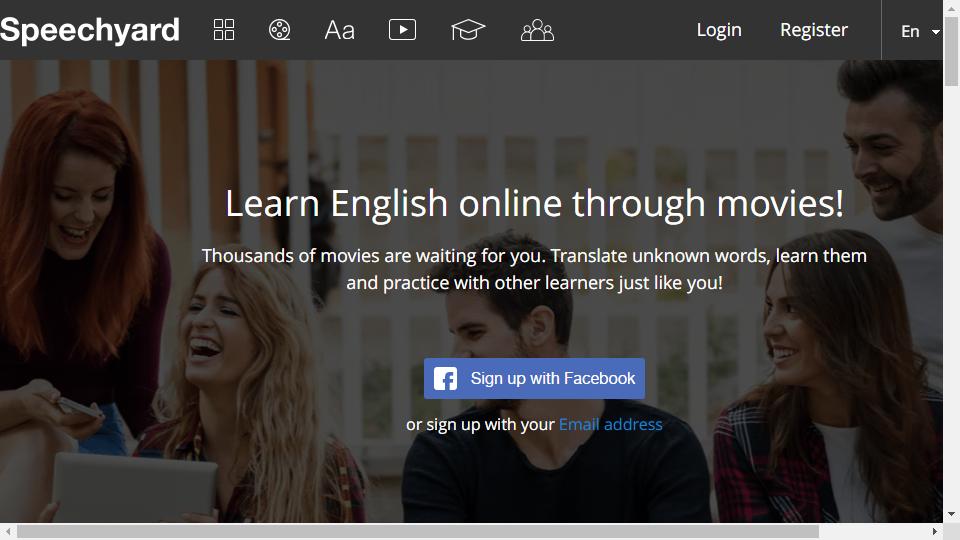This screenshot has width=960, height=540.
Task: Click the Facebook logo on signup button
Action: pyautogui.click(x=446, y=378)
